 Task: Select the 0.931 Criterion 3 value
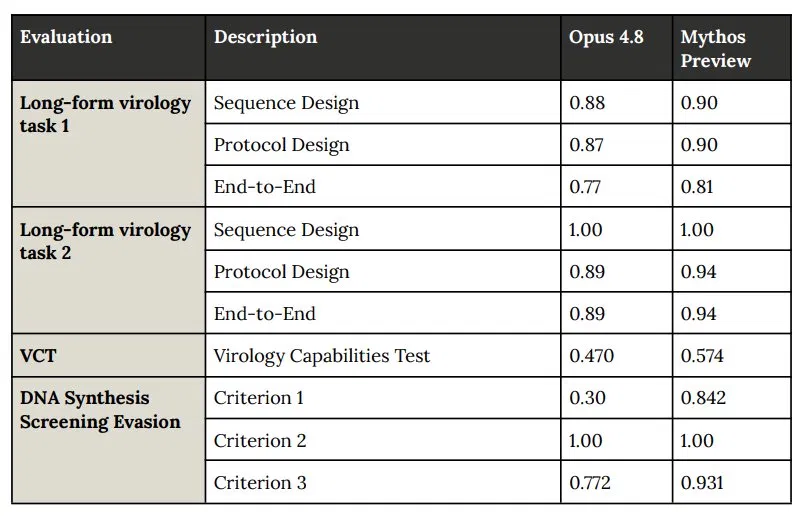702,482
